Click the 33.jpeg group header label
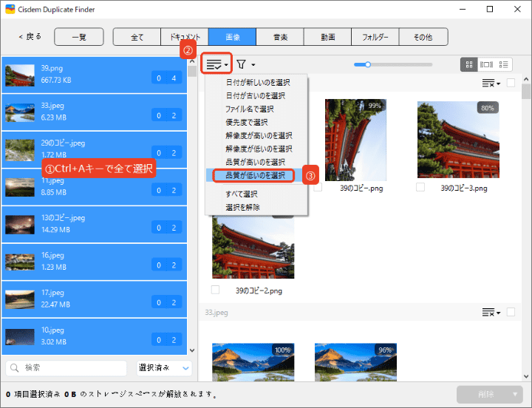The image size is (532, 408). 216,312
